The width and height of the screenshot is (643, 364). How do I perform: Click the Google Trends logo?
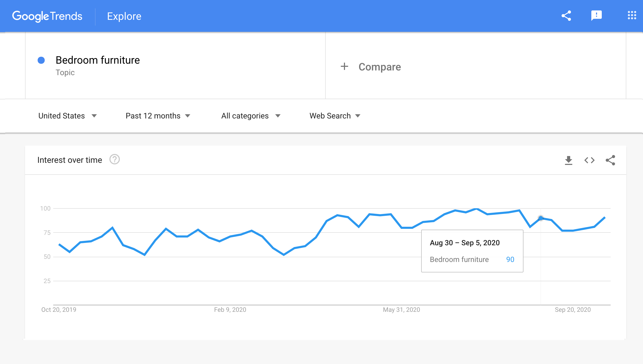47,16
